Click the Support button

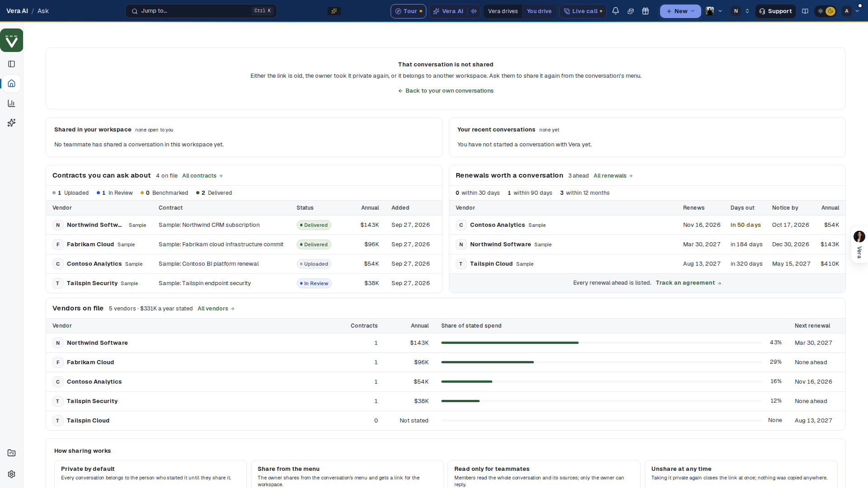tap(775, 11)
